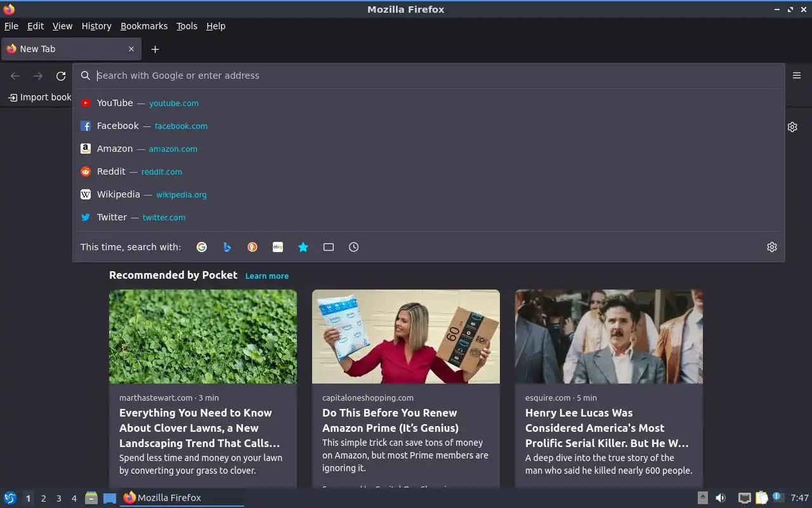Switch to workspace 2 in taskbar
The image size is (812, 508).
(x=43, y=498)
